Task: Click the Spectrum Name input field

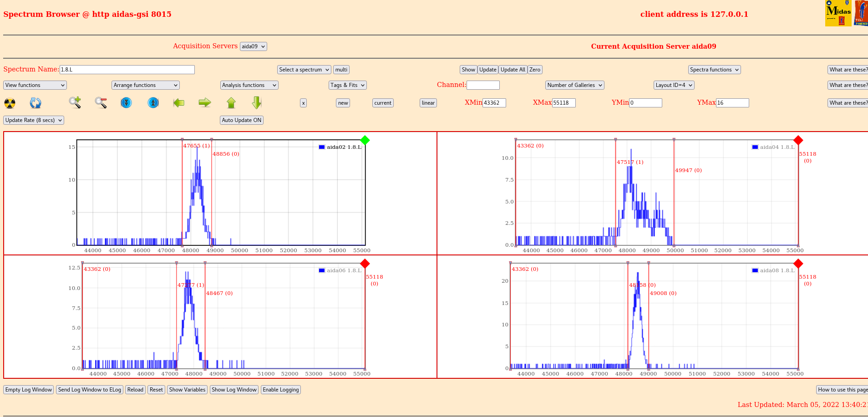Action: click(127, 70)
